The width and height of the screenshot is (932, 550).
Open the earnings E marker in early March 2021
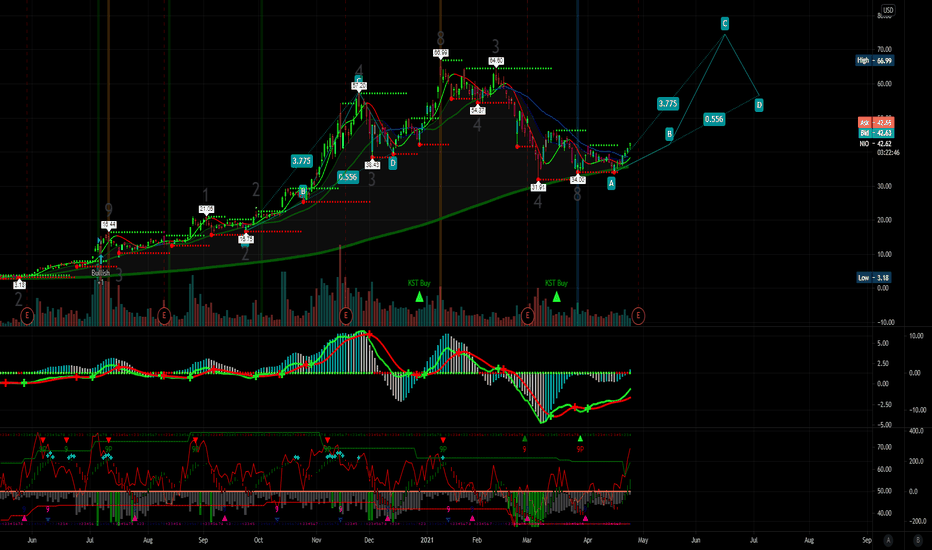pos(527,316)
